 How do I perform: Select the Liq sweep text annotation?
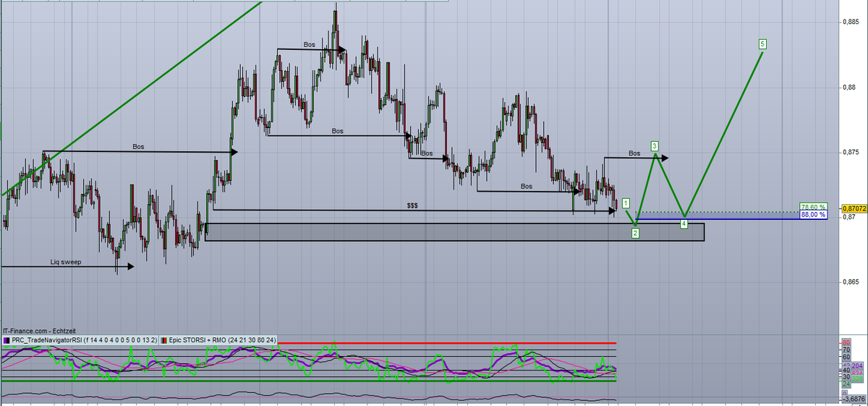click(66, 263)
